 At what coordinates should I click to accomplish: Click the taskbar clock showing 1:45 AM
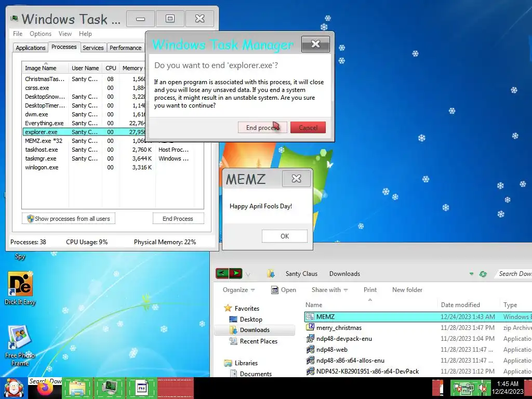click(508, 388)
